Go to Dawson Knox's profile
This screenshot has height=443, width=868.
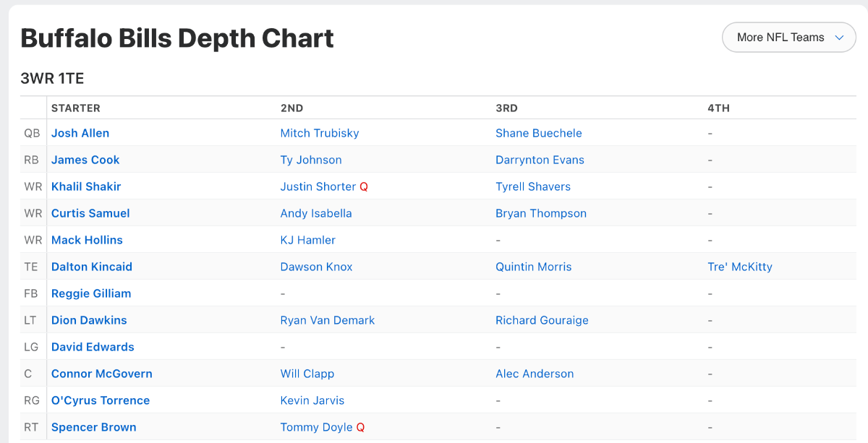click(x=317, y=267)
